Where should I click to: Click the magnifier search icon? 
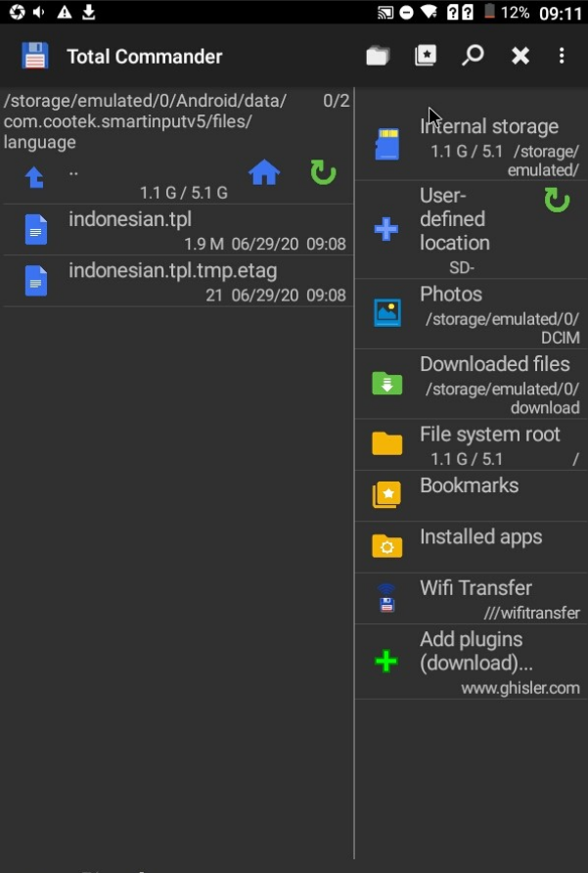coord(473,55)
